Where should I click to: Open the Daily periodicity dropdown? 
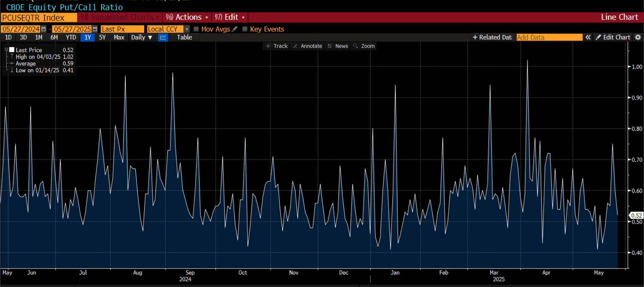tap(141, 37)
